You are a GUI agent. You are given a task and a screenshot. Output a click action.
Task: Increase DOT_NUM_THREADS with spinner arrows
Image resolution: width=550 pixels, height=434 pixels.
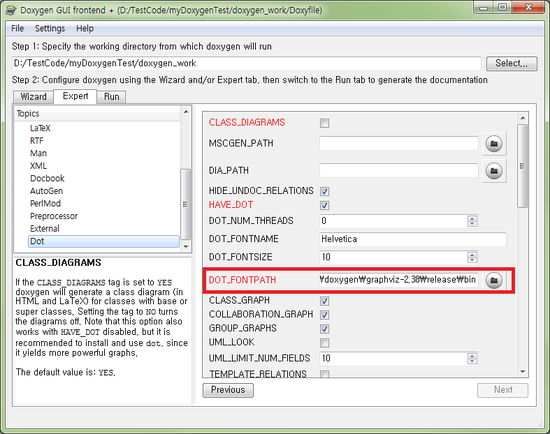[x=472, y=218]
